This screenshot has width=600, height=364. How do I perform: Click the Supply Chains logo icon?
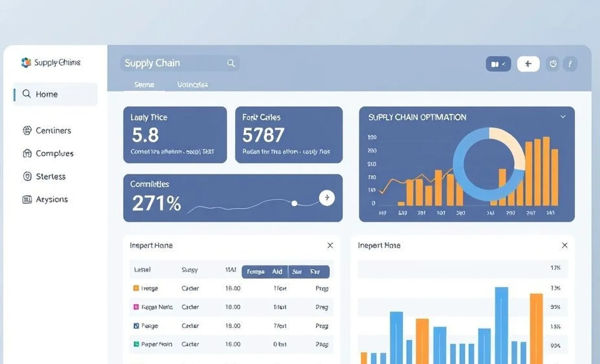[x=26, y=62]
